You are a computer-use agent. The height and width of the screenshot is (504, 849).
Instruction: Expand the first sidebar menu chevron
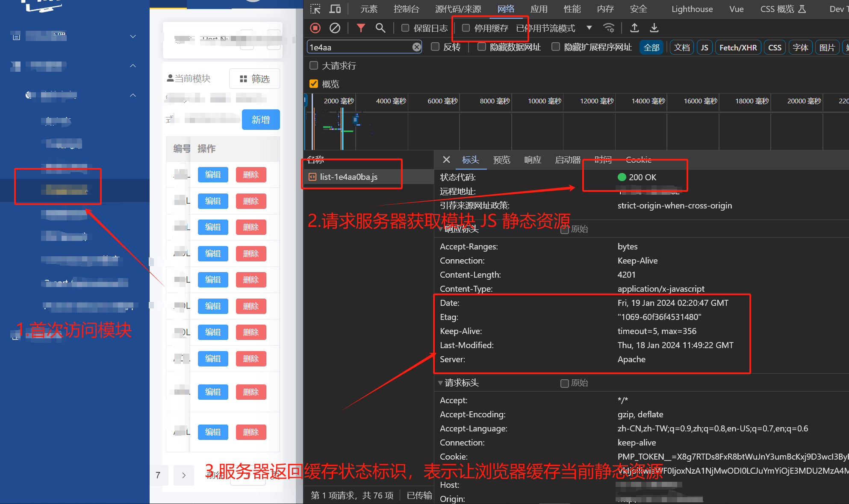[x=133, y=37]
